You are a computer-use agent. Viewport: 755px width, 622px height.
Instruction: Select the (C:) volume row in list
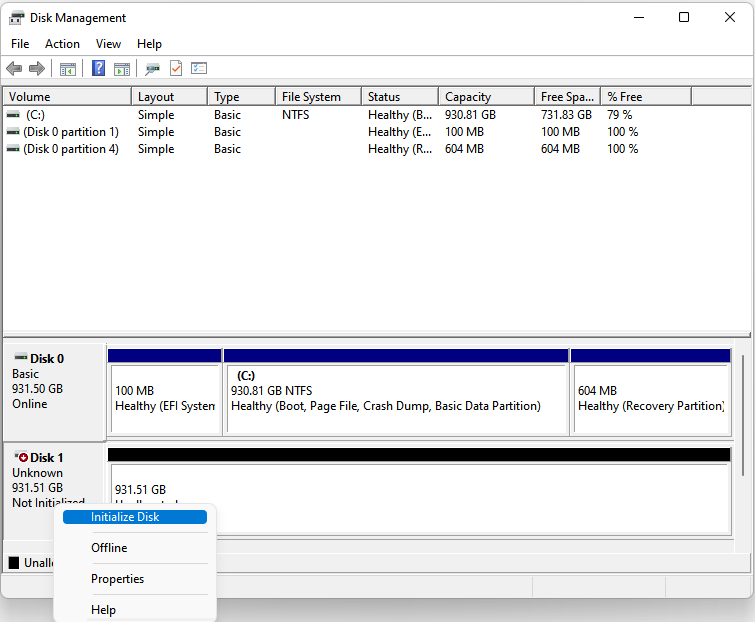pyautogui.click(x=35, y=115)
